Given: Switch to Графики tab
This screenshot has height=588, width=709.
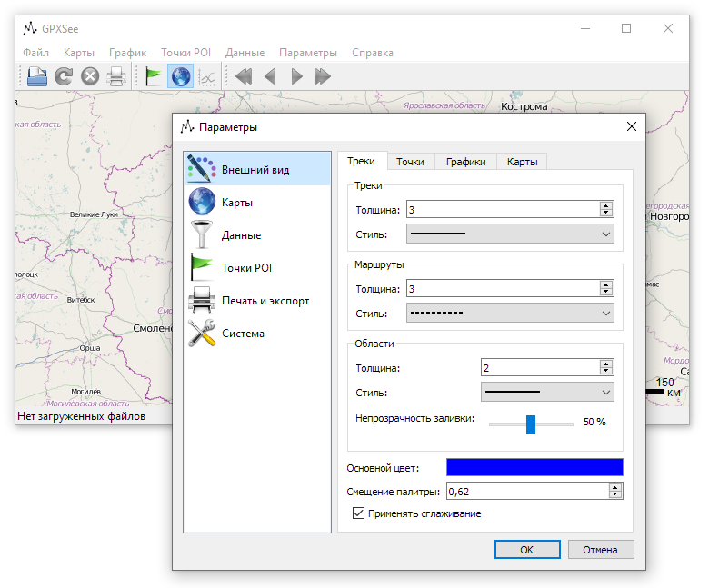Looking at the screenshot, I should (x=465, y=162).
